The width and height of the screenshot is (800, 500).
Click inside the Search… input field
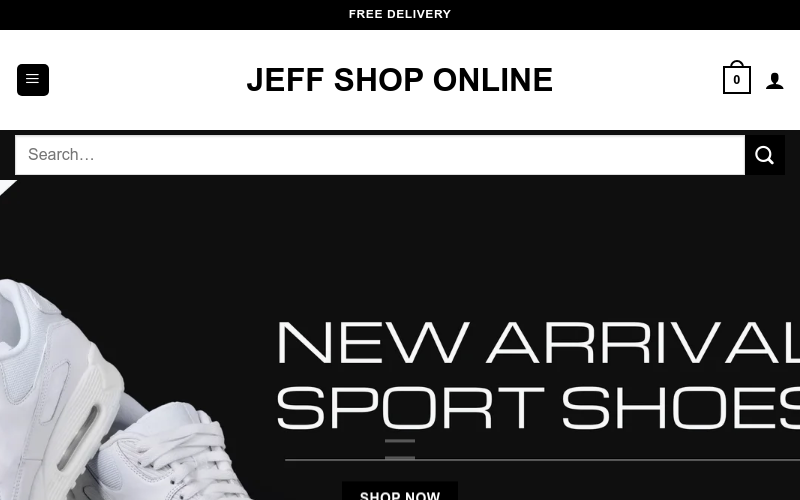(x=380, y=155)
